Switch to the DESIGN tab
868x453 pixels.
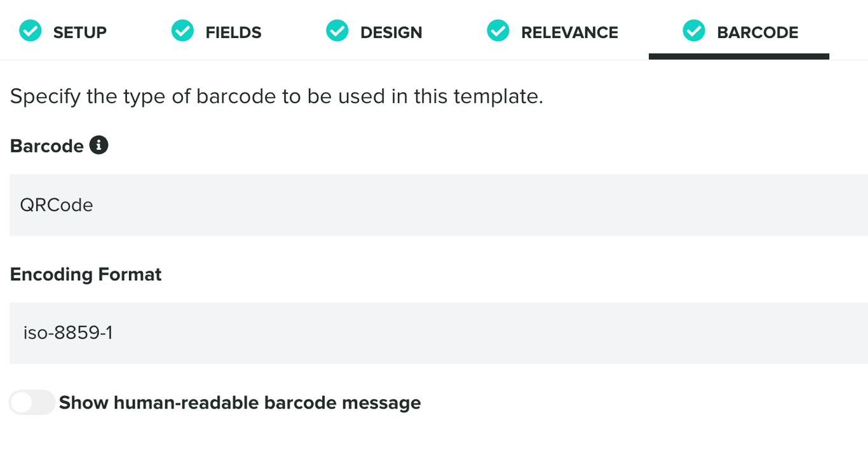click(391, 32)
